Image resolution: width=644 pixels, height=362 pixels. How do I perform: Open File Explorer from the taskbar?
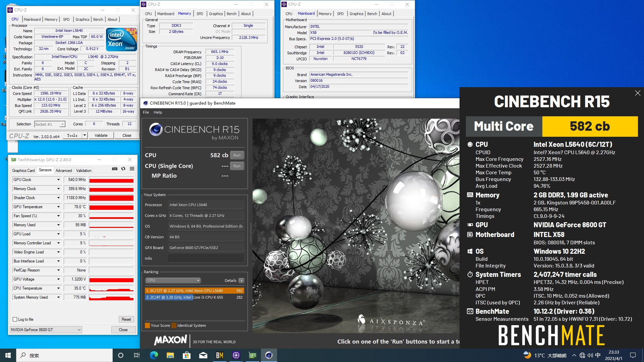point(170,355)
